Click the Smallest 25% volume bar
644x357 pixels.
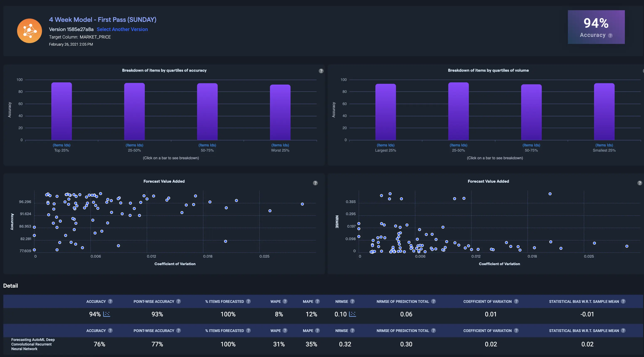tap(604, 112)
